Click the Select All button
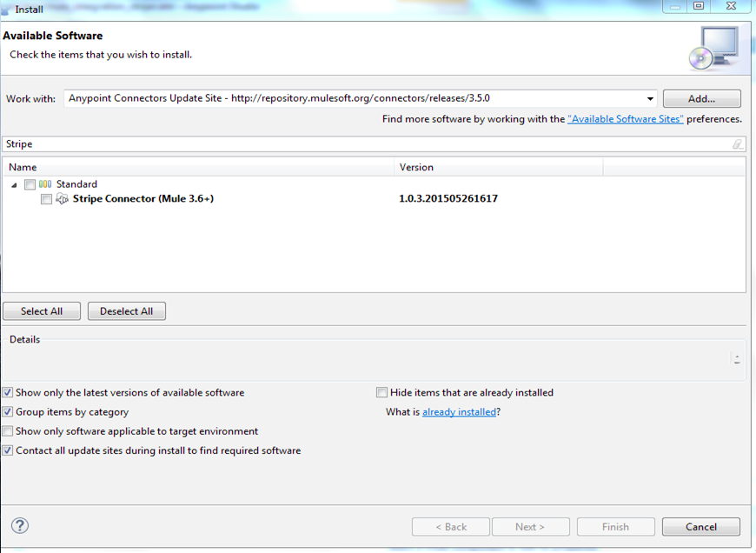Viewport: 756px width, 553px height. click(42, 311)
